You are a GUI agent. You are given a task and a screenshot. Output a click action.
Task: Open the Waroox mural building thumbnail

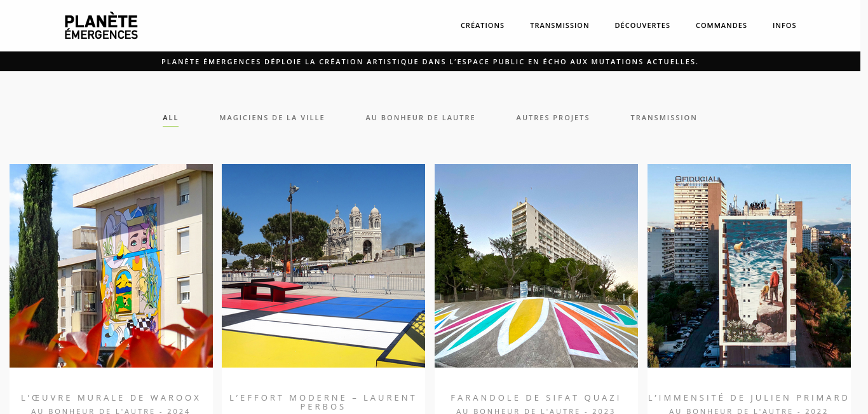(111, 266)
